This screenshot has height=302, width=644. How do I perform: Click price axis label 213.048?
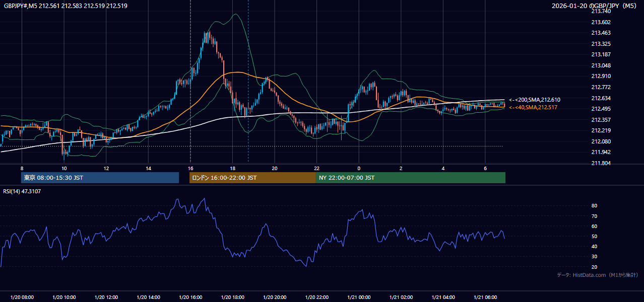pos(601,65)
